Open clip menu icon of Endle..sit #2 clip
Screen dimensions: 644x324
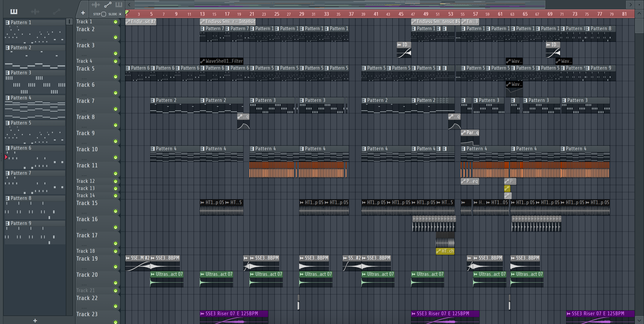[128, 22]
